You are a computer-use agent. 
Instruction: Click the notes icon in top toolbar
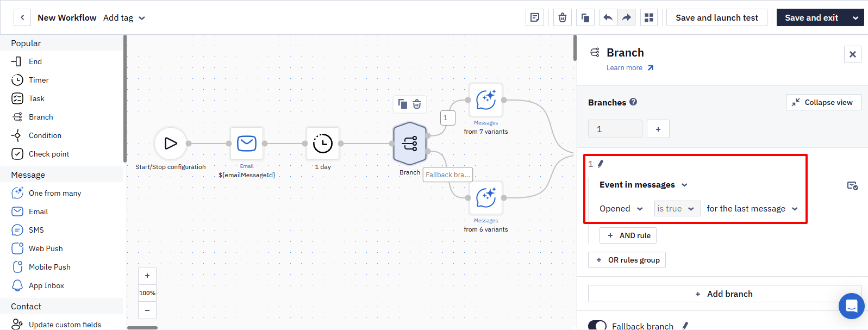[x=535, y=17]
